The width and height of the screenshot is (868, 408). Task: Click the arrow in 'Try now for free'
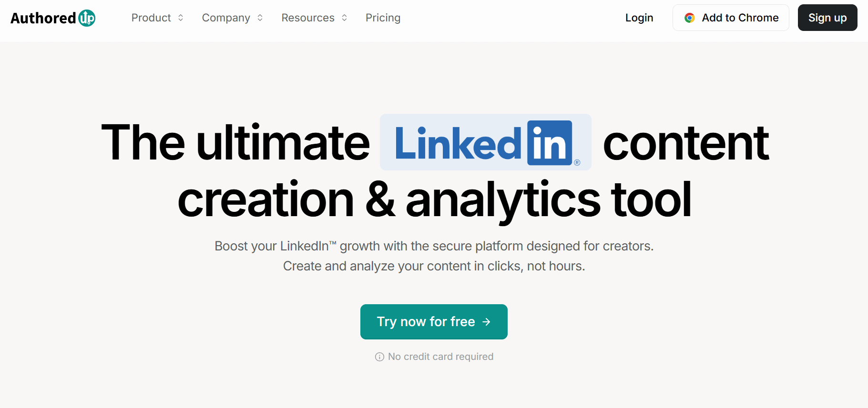coord(486,322)
